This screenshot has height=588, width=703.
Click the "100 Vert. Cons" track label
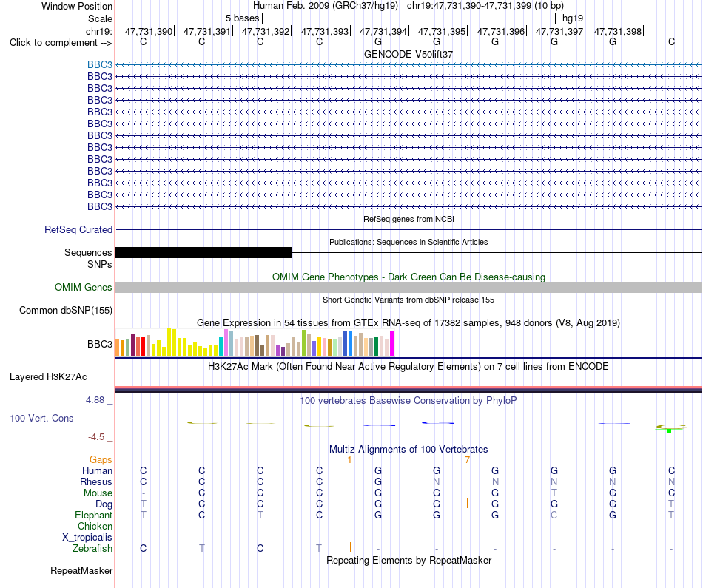(x=41, y=418)
